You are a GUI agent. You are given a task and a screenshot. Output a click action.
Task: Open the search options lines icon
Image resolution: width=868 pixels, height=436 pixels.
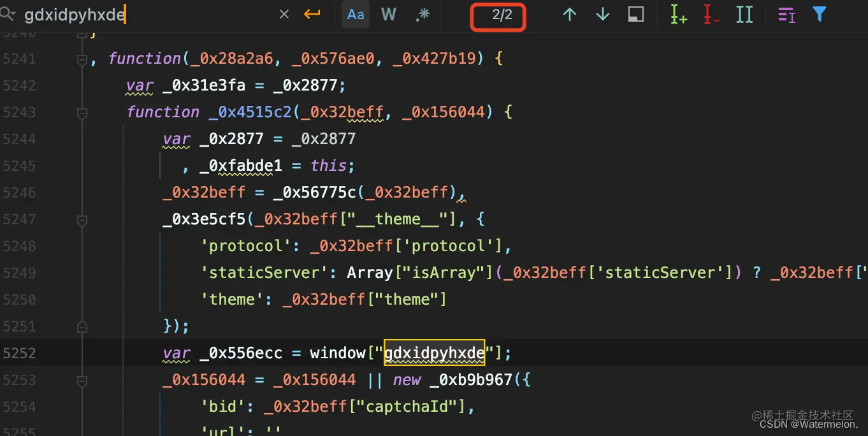tap(786, 15)
